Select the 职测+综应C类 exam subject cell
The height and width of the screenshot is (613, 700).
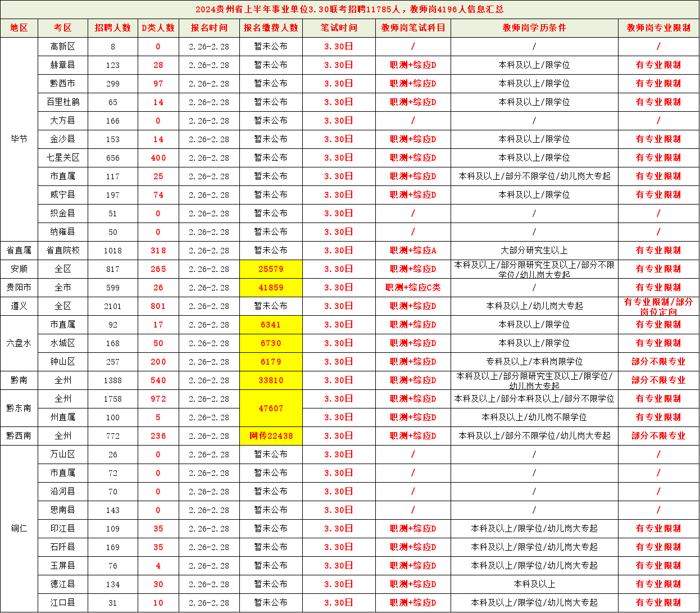coord(413,288)
